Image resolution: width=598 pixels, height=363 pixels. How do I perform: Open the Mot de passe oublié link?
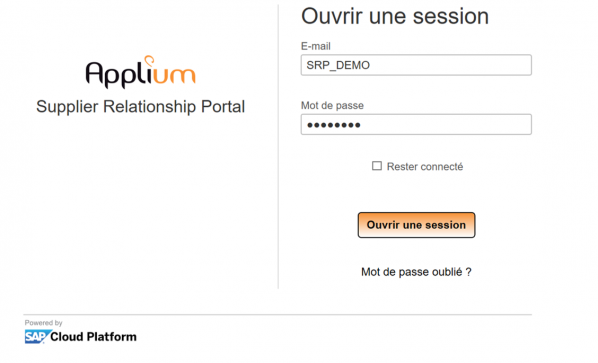point(416,272)
